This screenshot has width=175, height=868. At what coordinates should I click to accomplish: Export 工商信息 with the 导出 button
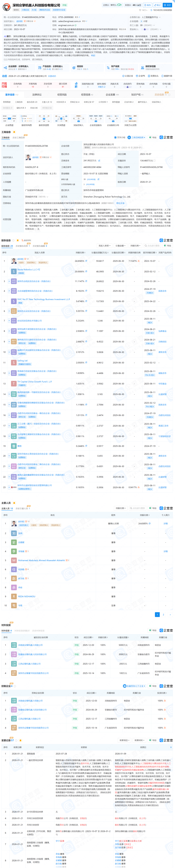[x=153, y=137]
